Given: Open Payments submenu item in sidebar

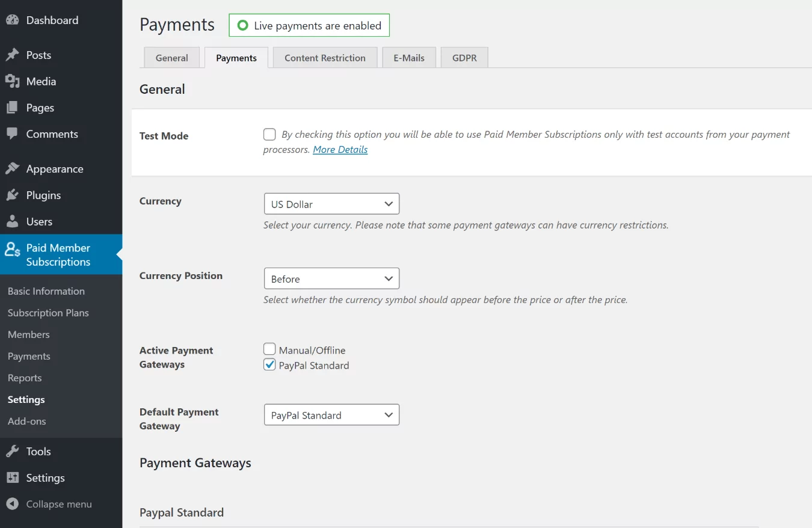Looking at the screenshot, I should coord(29,356).
